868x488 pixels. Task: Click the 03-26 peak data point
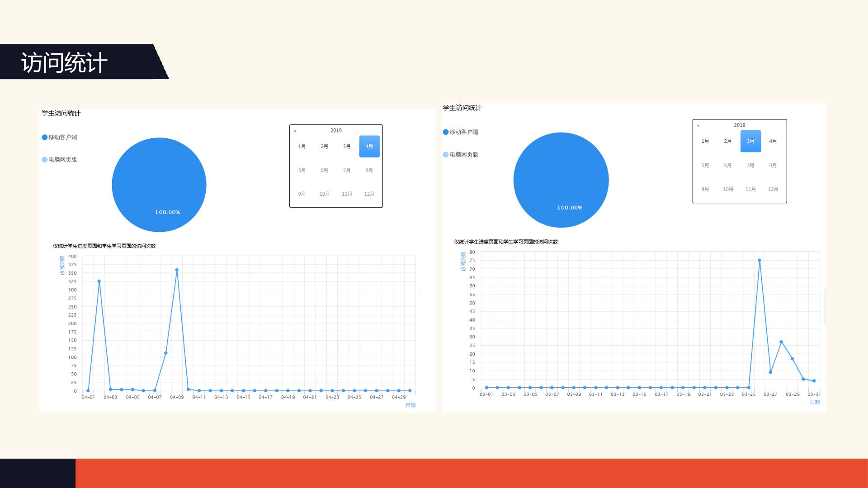759,260
